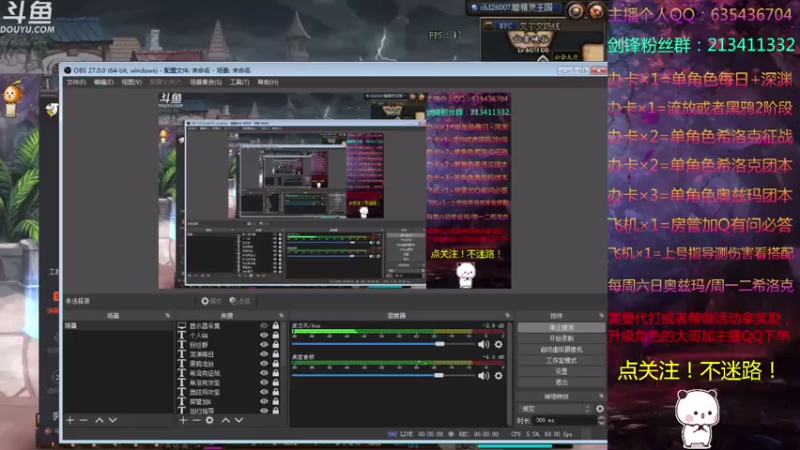
Task: Hide the 黑鸦流放 text source
Action: coord(264,363)
